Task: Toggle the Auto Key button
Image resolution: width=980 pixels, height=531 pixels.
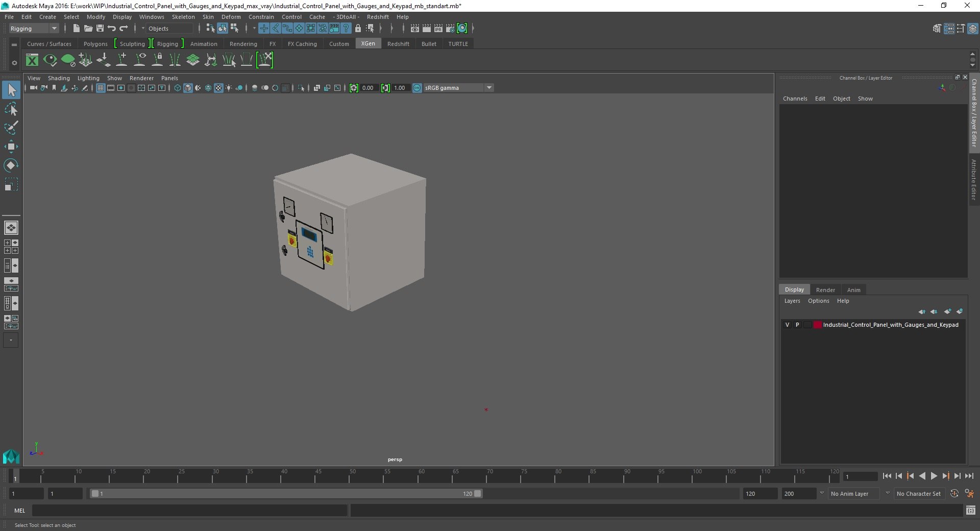Action: pos(954,494)
